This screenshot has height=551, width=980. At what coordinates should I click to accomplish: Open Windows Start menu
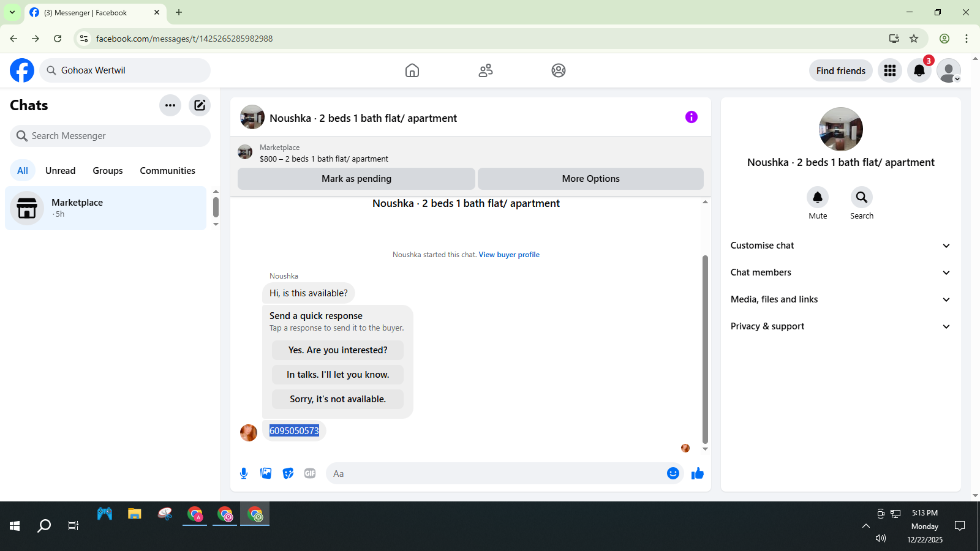coord(15,526)
